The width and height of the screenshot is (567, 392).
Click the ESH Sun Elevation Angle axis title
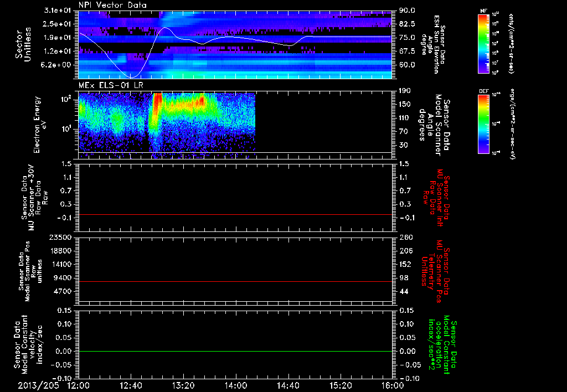(434, 44)
